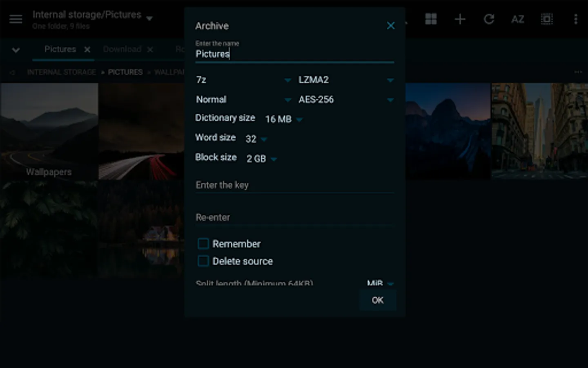Screen dimensions: 588x368
Task: Edit the archive name field Pictures
Action: [294, 54]
